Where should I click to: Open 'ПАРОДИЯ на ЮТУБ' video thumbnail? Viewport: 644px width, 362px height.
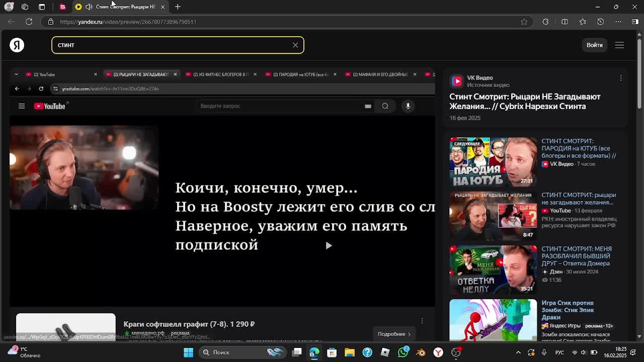pyautogui.click(x=493, y=162)
